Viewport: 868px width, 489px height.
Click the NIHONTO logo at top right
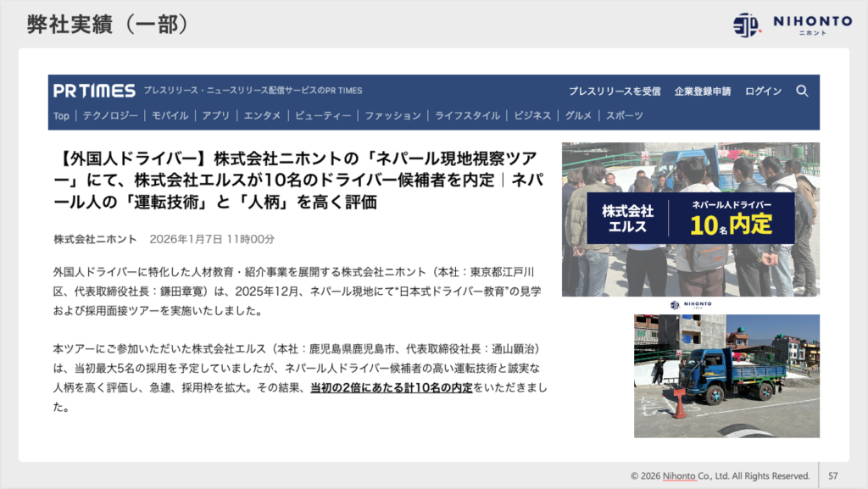point(793,25)
